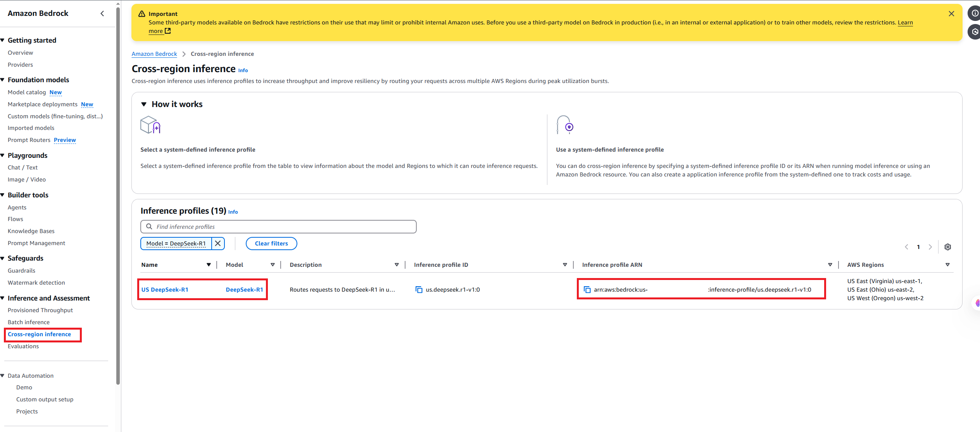Dismiss the Important warning banner
Screen dimensions: 980x432
coord(951,14)
